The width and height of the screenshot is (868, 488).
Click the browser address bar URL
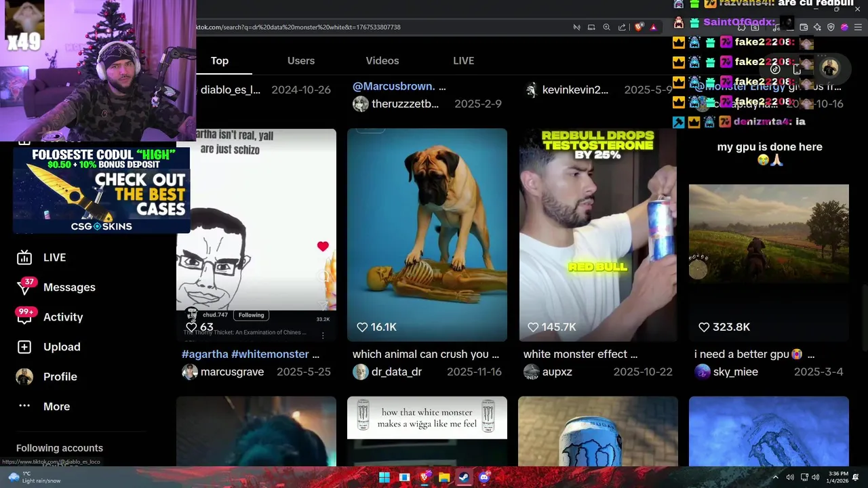298,27
